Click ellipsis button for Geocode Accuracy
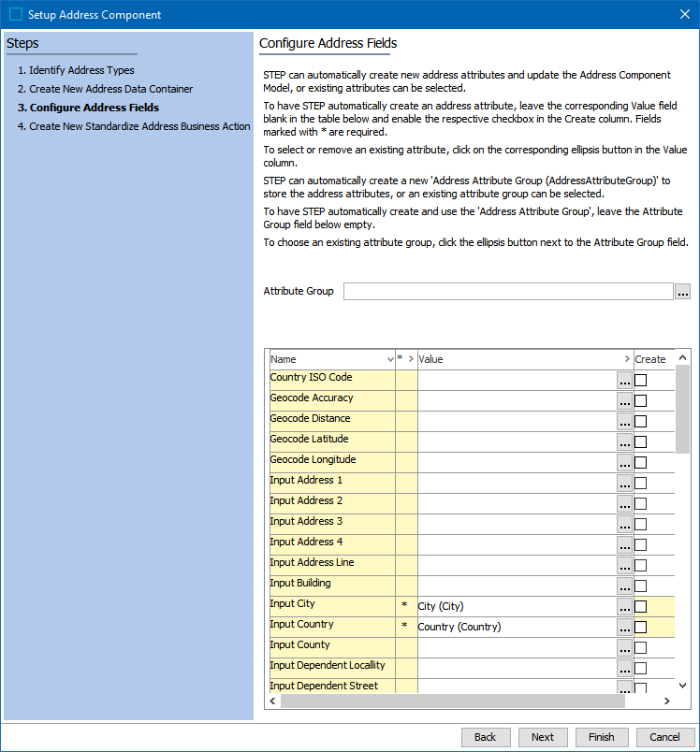 tap(625, 401)
